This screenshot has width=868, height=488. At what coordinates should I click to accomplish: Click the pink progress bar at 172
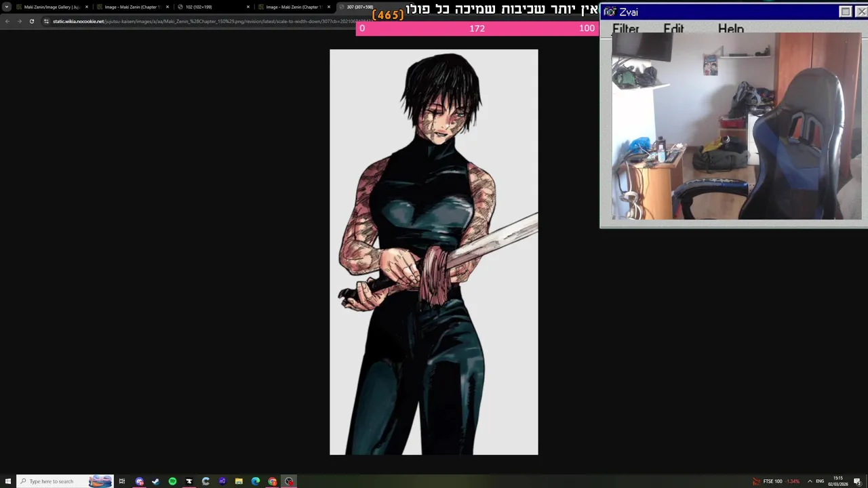(477, 28)
